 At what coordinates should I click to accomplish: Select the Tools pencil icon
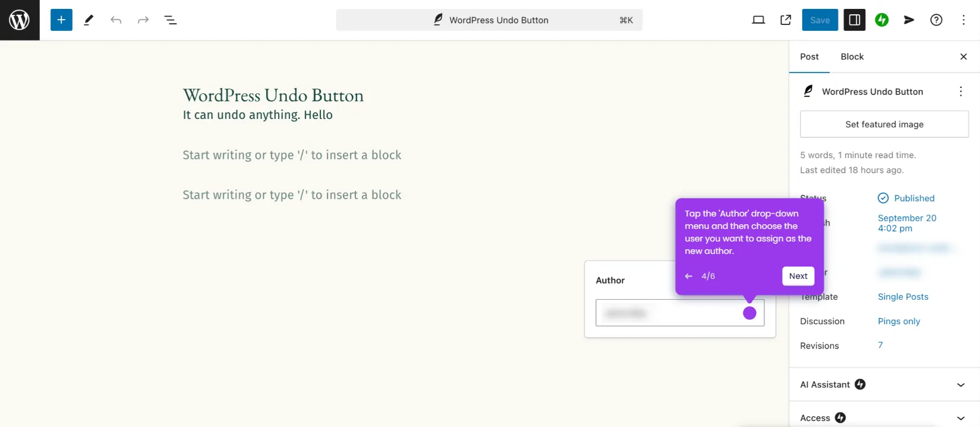click(x=89, y=20)
